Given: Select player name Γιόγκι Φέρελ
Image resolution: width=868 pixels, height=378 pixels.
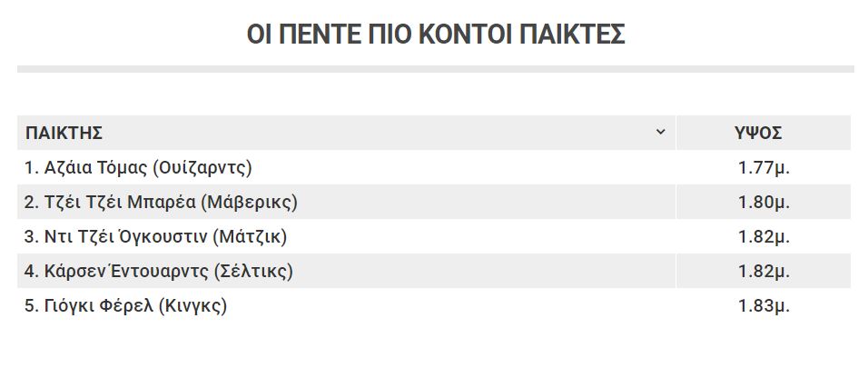Looking at the screenshot, I should coord(99,305).
